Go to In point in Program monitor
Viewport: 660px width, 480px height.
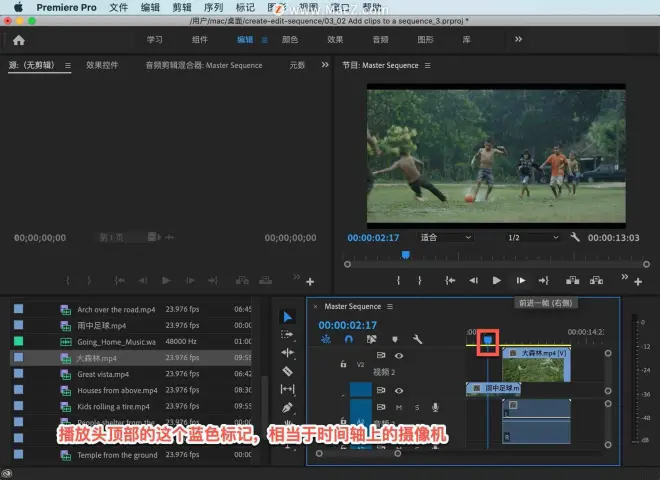450,280
